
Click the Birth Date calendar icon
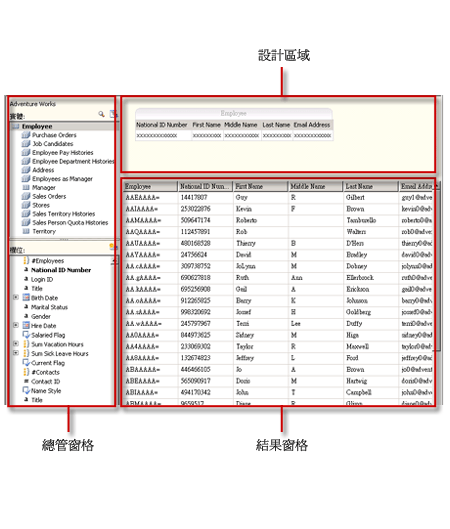pos(26,298)
